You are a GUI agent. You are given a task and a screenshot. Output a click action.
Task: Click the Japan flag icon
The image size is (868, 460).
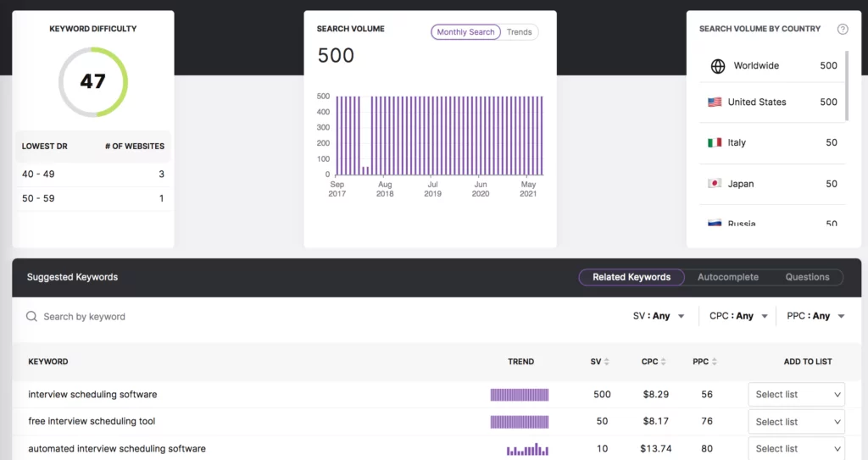(x=715, y=184)
